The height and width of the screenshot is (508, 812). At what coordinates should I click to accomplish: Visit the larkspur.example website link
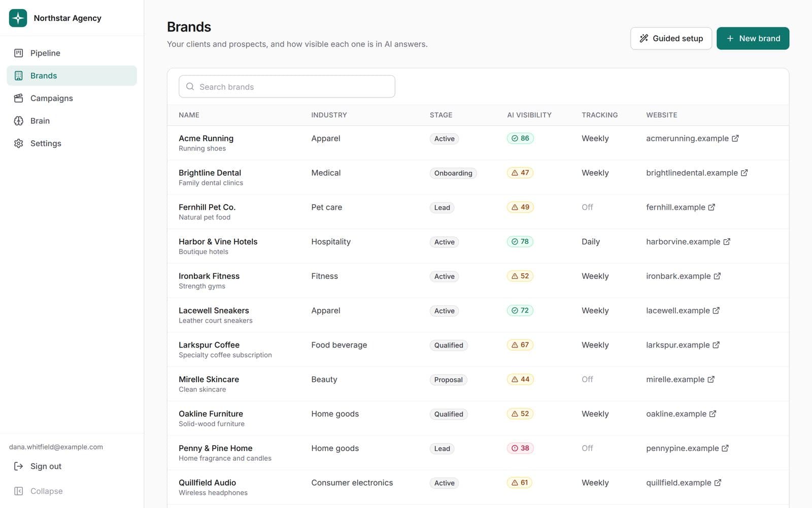tap(678, 345)
